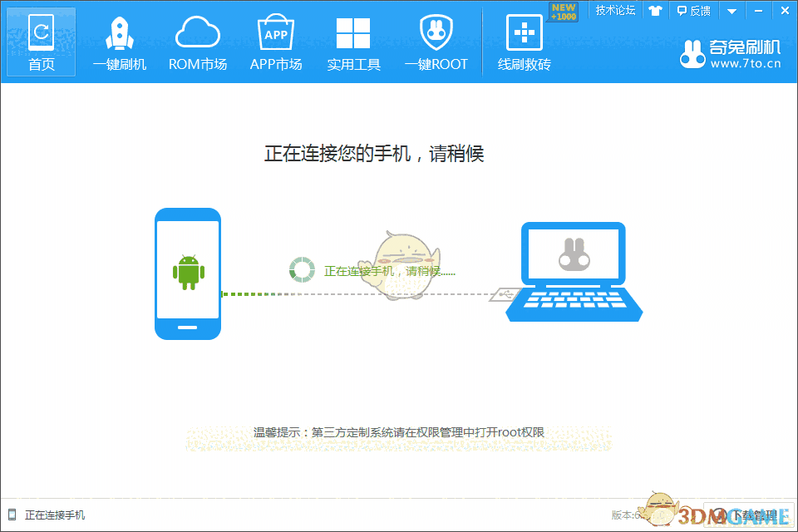Open the 实用工具 utilities panel
Viewport: 798px width, 532px height.
coord(353,42)
